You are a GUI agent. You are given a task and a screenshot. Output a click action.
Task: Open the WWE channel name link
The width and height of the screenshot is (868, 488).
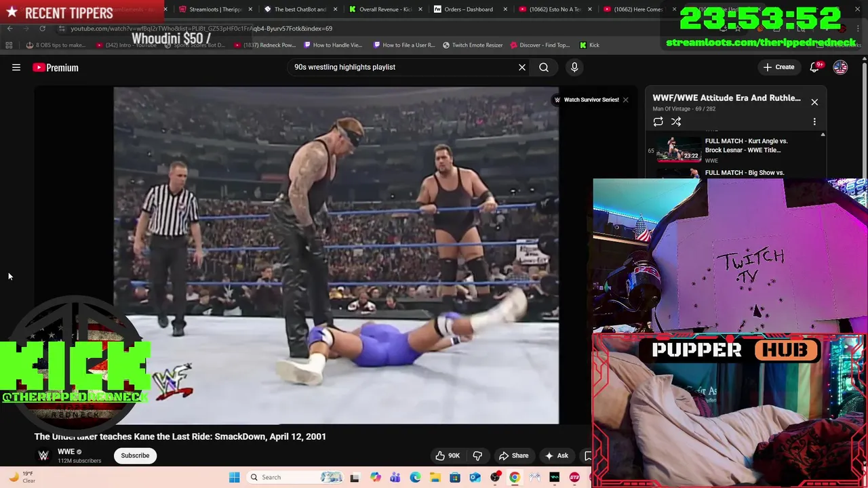tap(66, 451)
